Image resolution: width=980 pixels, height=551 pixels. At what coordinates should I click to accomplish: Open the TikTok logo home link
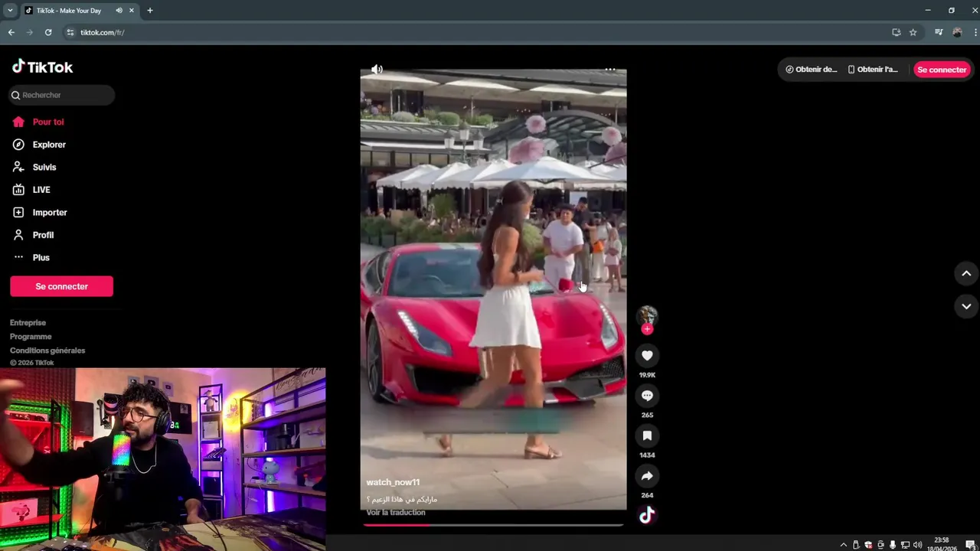42,67
